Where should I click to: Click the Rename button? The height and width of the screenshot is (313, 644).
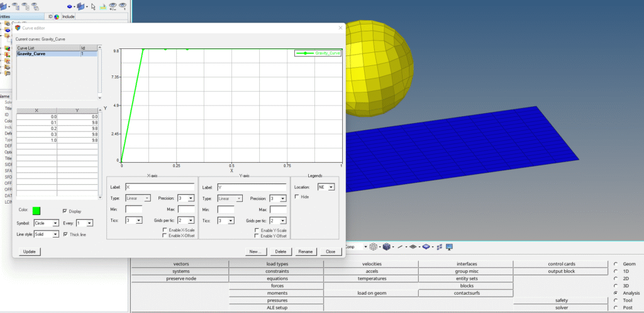(306, 251)
